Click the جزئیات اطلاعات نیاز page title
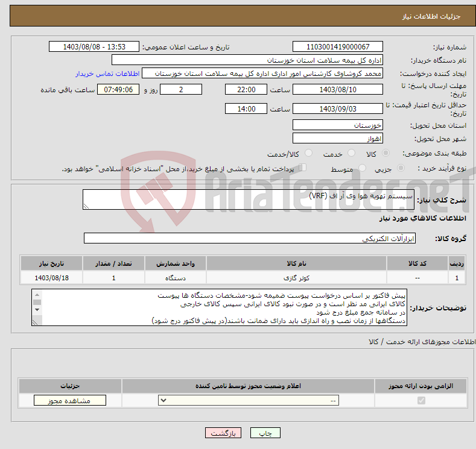 coord(431,16)
